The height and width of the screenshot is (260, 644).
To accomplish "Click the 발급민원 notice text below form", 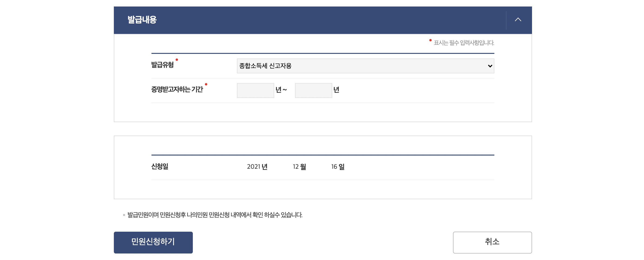I will pos(215,215).
